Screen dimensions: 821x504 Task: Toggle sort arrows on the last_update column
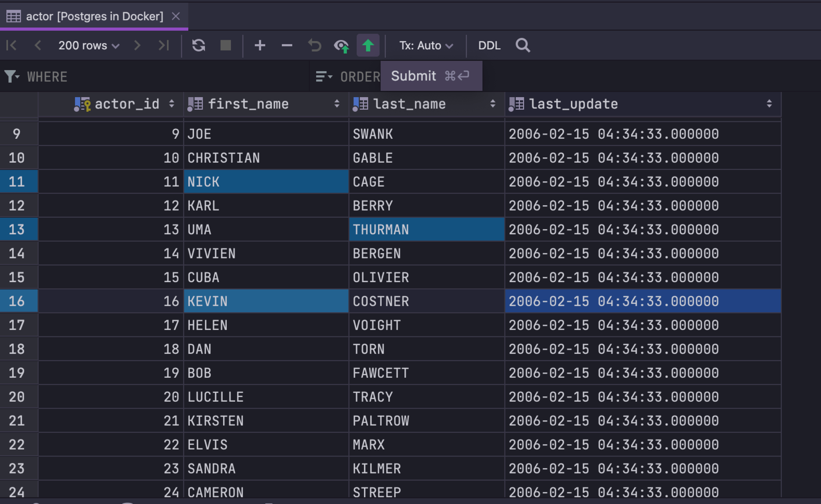click(769, 104)
